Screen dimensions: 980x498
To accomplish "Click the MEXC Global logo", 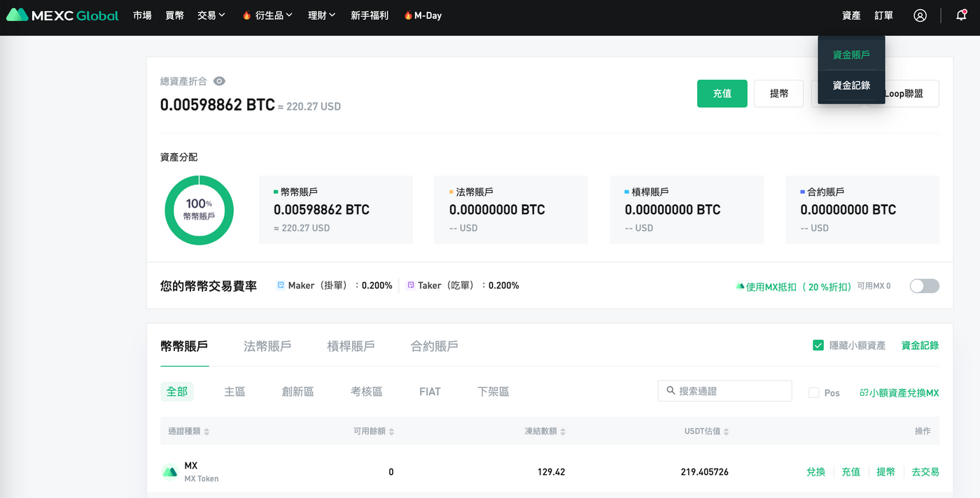I will 62,15.
